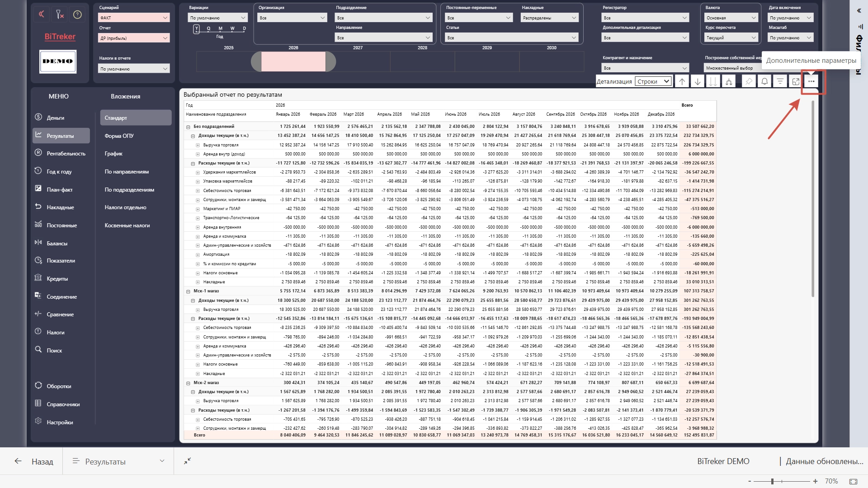The height and width of the screenshot is (488, 868).
Task: Click the 2027 year timeline cell
Action: [x=358, y=61]
